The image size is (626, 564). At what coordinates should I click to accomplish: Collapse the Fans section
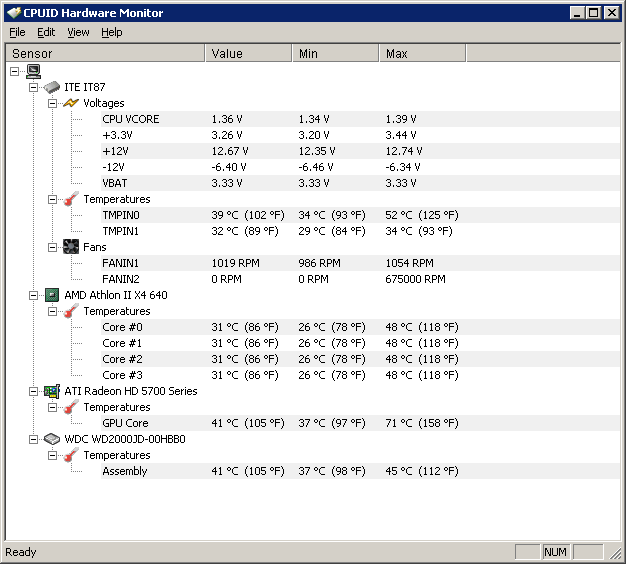(52, 247)
